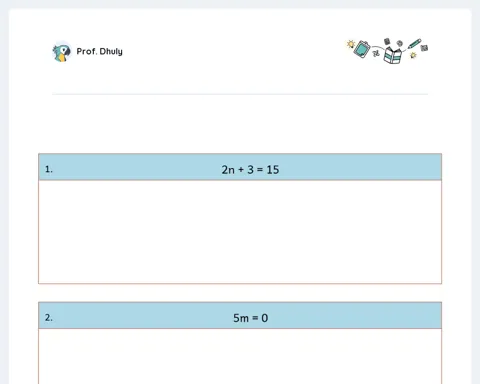Click the blue header bar of question 2
The width and height of the screenshot is (480, 384).
(240, 315)
